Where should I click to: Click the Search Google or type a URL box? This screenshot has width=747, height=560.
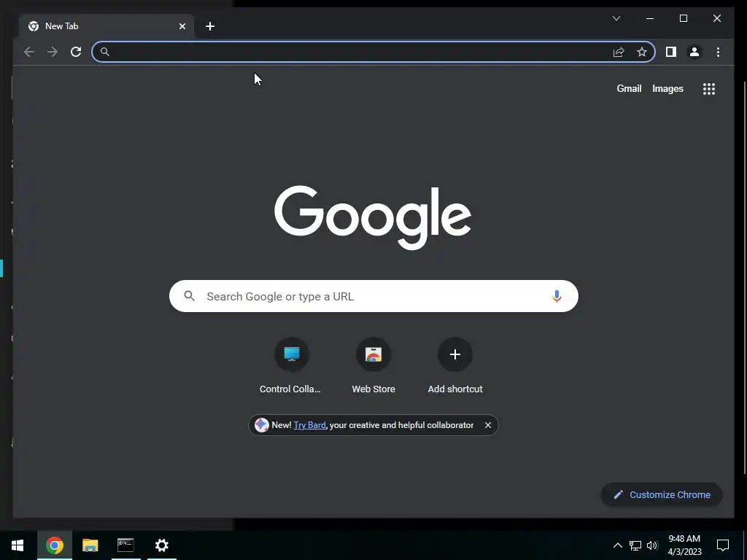pos(373,296)
